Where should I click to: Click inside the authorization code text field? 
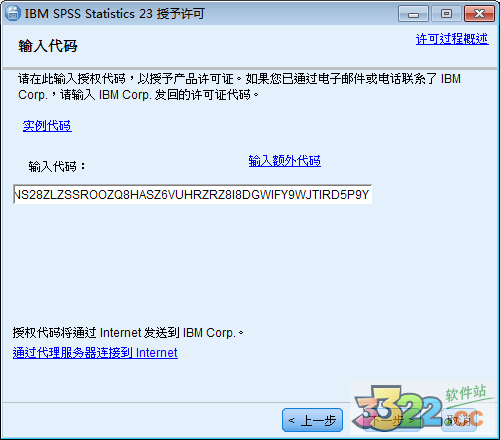pos(192,194)
